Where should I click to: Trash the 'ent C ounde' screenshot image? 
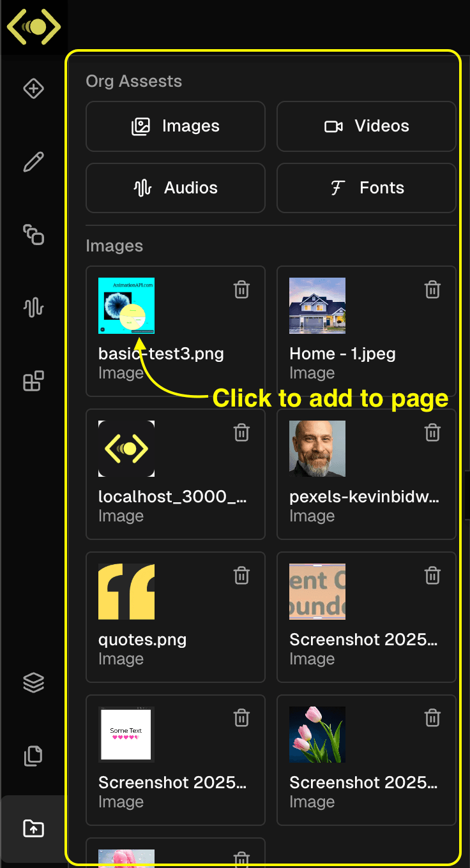pos(432,576)
